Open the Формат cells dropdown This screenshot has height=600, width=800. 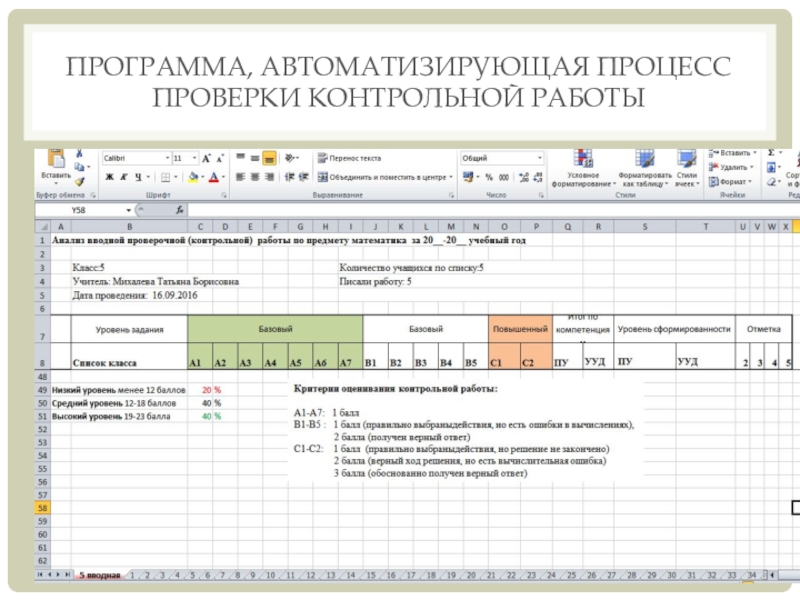pyautogui.click(x=730, y=182)
